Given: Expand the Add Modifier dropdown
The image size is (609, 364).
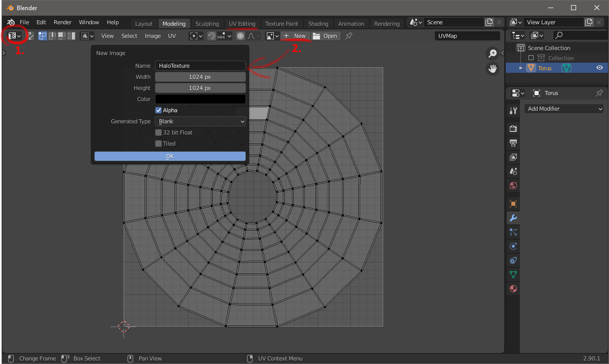Looking at the screenshot, I should coord(564,109).
